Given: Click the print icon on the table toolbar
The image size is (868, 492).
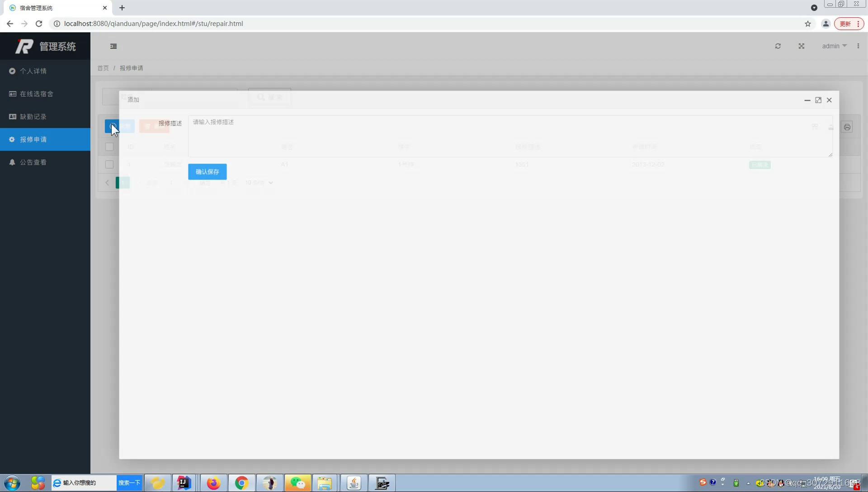Looking at the screenshot, I should [847, 127].
